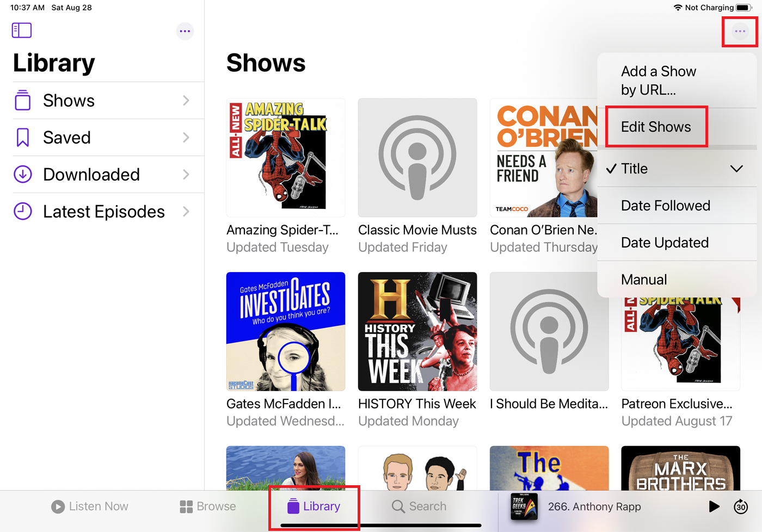The height and width of the screenshot is (532, 762).
Task: Click the Gates McFadden I... title
Action: 284,404
